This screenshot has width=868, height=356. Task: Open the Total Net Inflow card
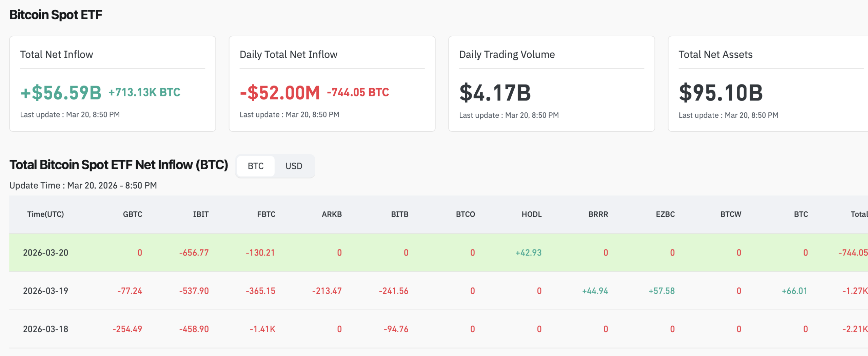[113, 83]
